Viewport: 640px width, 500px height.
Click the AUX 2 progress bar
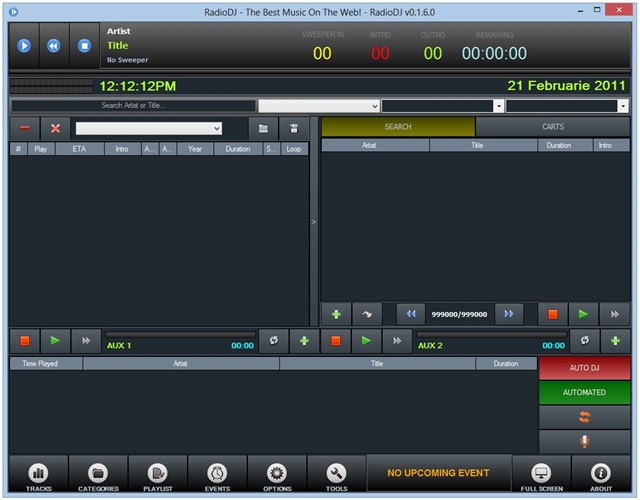click(491, 334)
